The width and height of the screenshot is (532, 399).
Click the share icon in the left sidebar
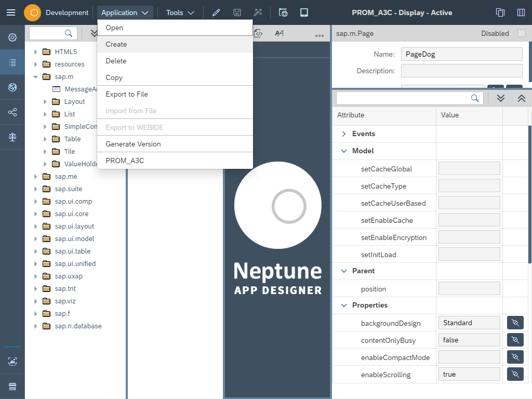click(x=12, y=112)
